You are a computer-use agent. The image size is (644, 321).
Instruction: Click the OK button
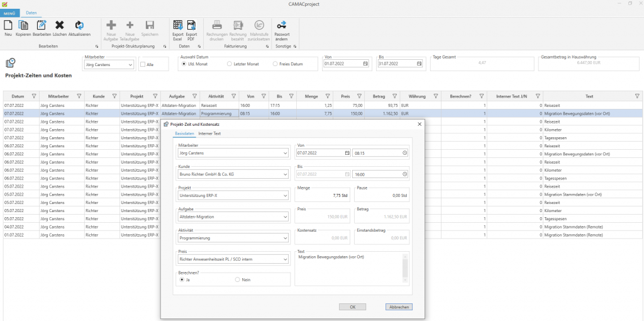click(x=352, y=307)
